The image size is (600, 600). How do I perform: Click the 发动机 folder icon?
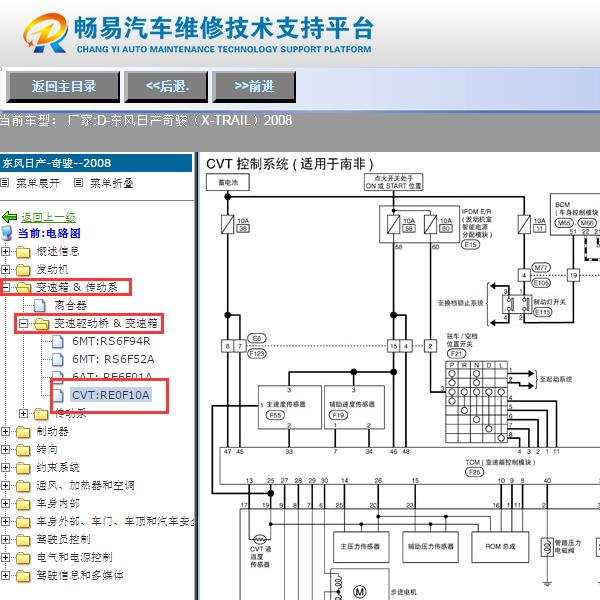tap(23, 270)
